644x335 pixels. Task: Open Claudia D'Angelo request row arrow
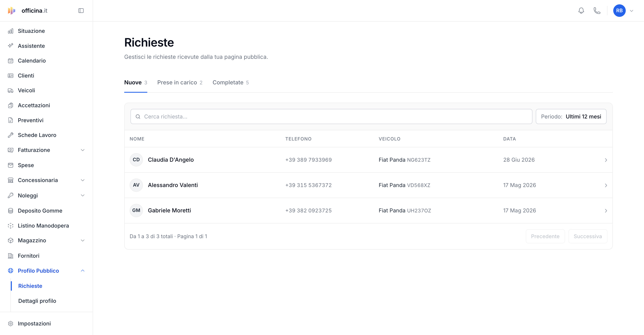(606, 160)
